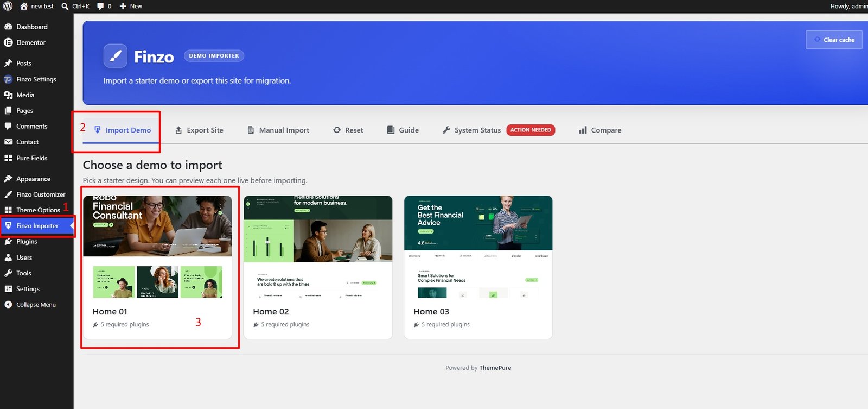Open the Guide tab
The image size is (868, 409).
coord(403,130)
